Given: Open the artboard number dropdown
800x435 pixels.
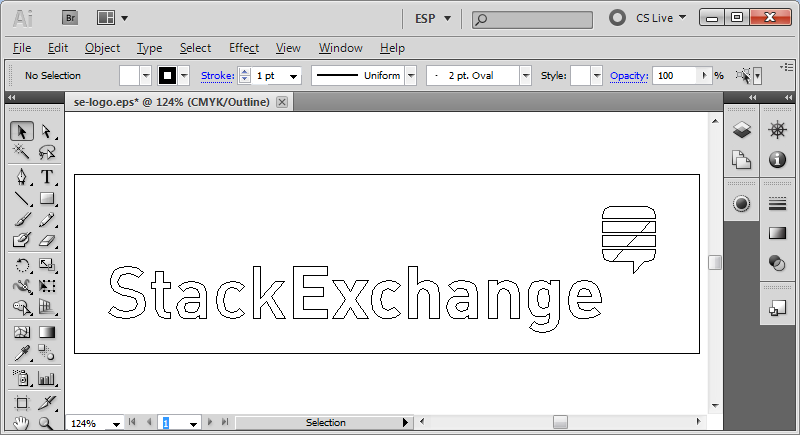Looking at the screenshot, I should 193,424.
